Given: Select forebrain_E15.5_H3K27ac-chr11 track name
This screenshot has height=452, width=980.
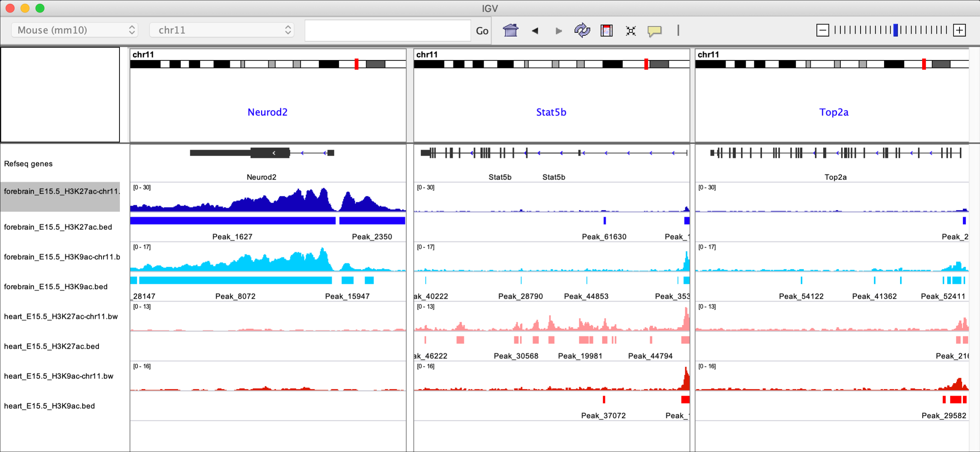Looking at the screenshot, I should (x=61, y=191).
